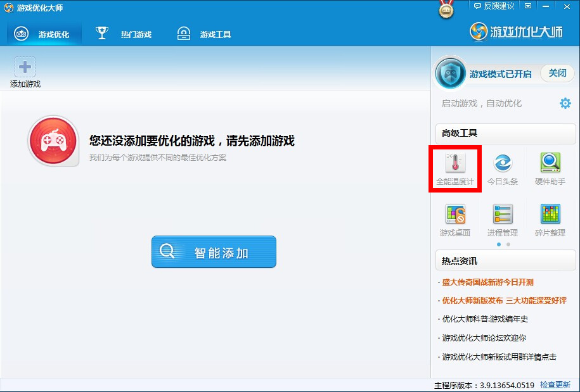580x392 pixels.
Task: Click the 启动游戏，自动优化 text
Action: click(x=482, y=103)
